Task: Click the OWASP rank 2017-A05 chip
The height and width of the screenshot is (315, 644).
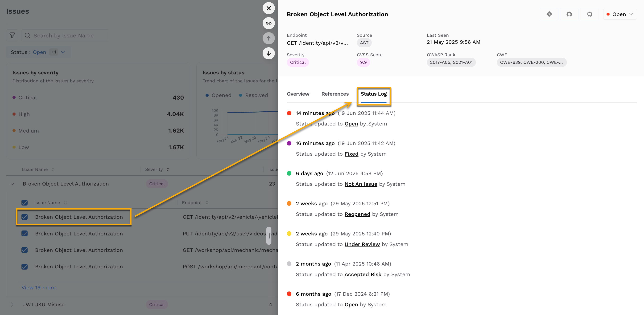Action: (x=451, y=62)
